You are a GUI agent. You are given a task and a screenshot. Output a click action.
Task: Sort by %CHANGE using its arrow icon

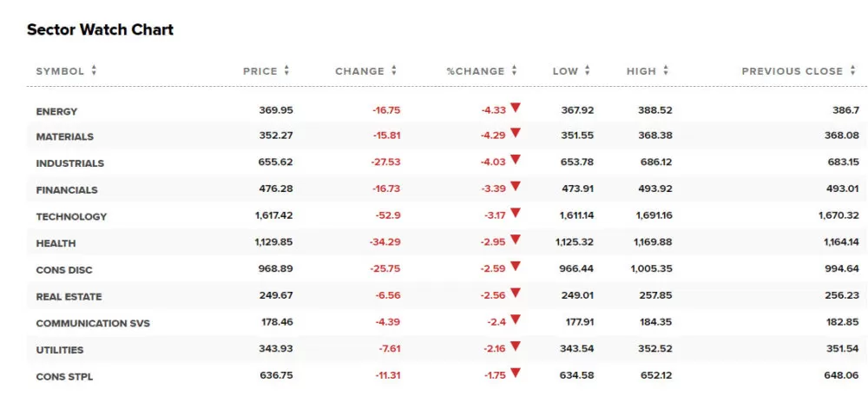514,70
